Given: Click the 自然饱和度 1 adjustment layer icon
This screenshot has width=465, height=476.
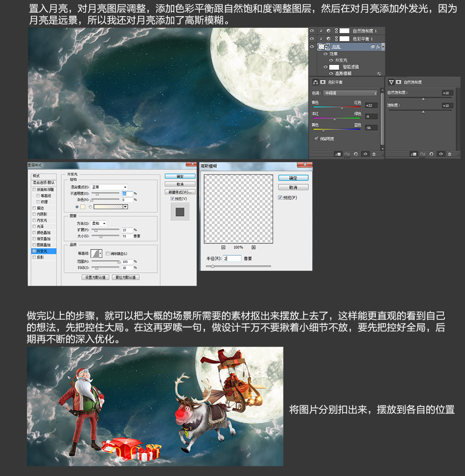Looking at the screenshot, I should click(328, 31).
